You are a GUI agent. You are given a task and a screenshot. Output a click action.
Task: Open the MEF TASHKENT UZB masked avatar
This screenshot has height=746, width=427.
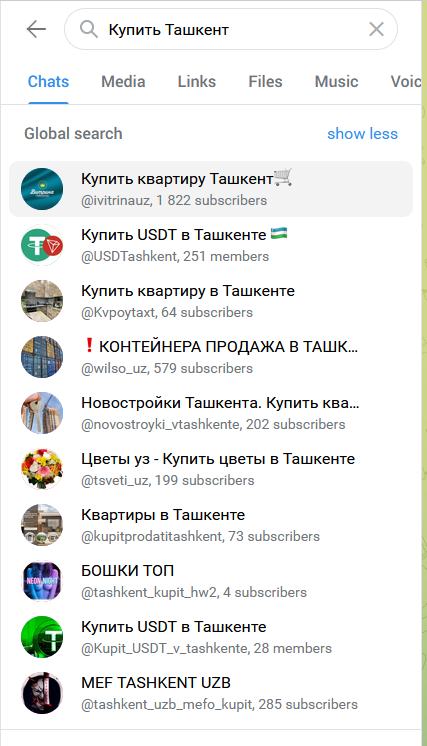point(42,693)
